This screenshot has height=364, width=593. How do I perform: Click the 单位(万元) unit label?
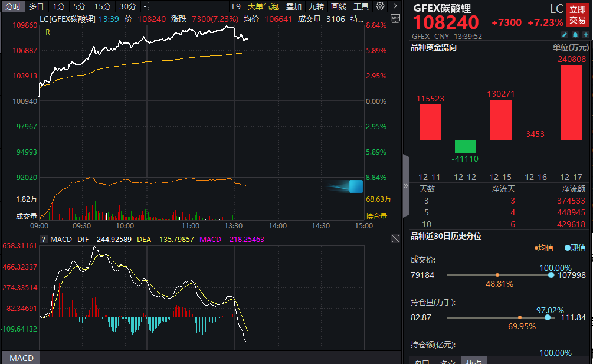[571, 47]
